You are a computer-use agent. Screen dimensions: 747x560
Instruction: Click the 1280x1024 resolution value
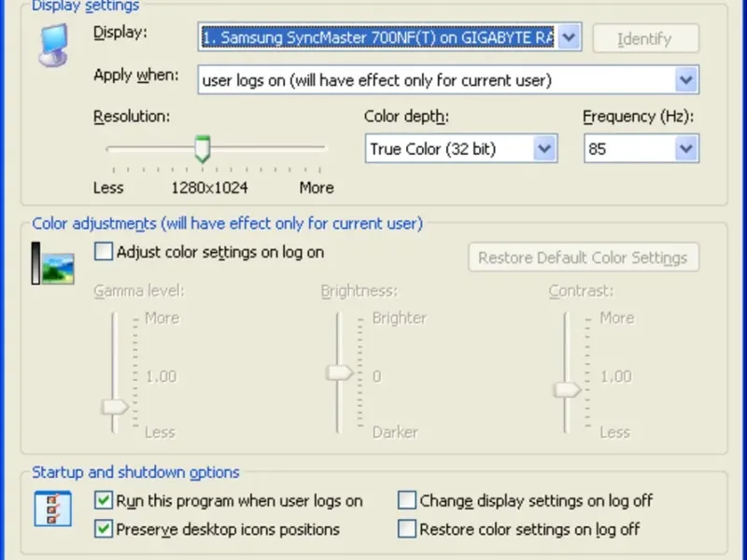[209, 189]
